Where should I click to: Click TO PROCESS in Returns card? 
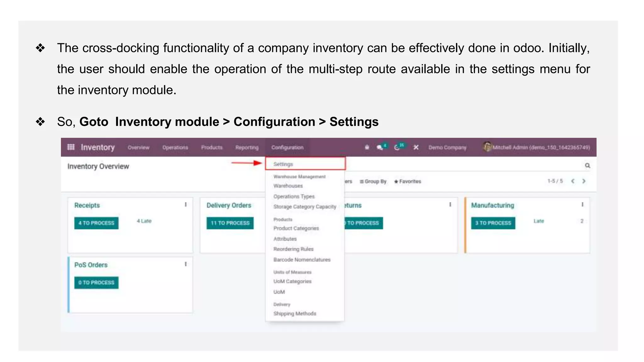tap(364, 223)
